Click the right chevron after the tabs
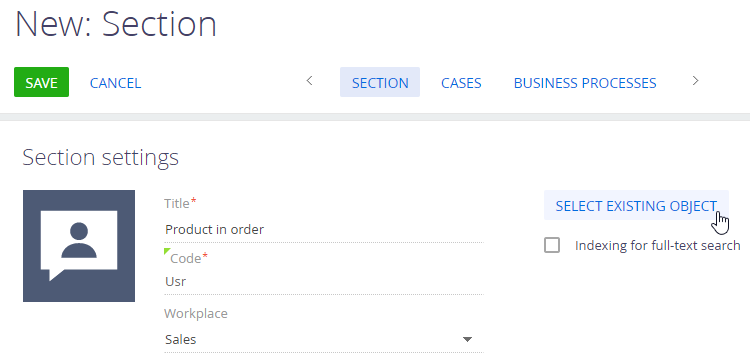This screenshot has height=361, width=750. pyautogui.click(x=695, y=81)
